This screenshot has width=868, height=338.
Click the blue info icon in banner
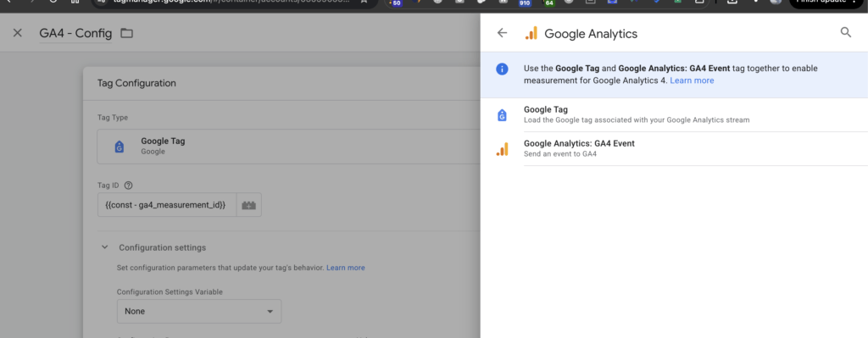[502, 69]
